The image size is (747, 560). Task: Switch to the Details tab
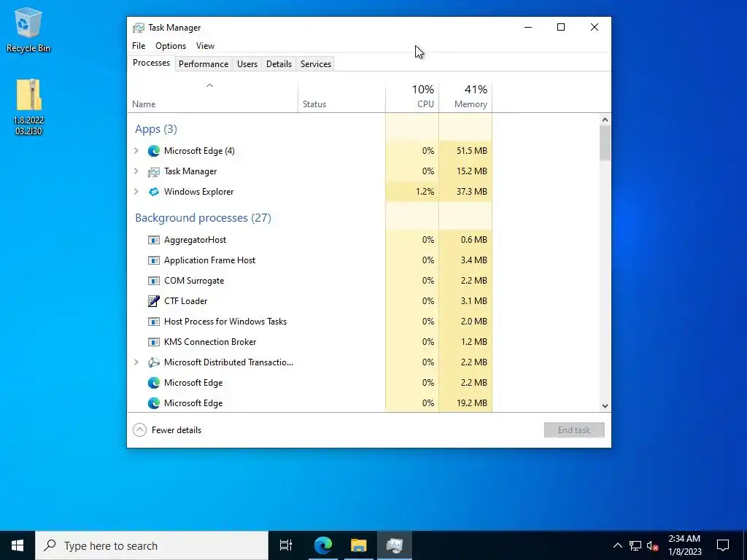point(279,64)
